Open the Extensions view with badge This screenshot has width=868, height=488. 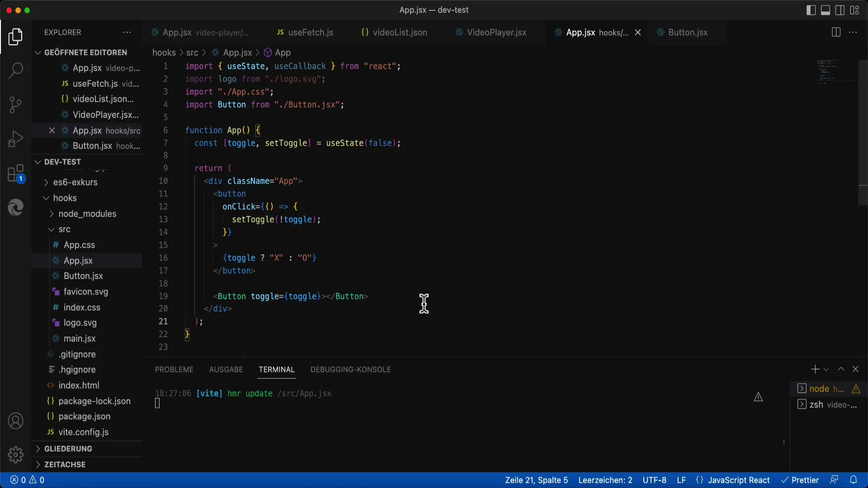pyautogui.click(x=15, y=174)
